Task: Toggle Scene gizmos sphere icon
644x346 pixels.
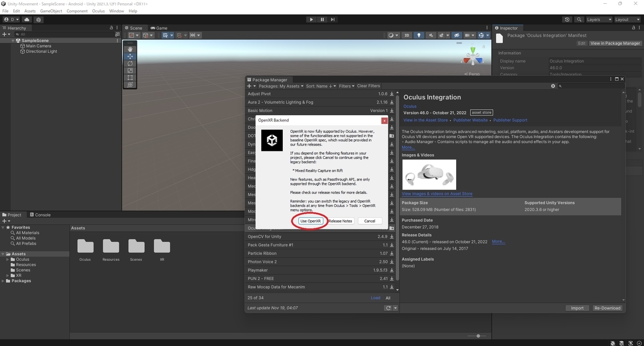Action: pyautogui.click(x=482, y=35)
